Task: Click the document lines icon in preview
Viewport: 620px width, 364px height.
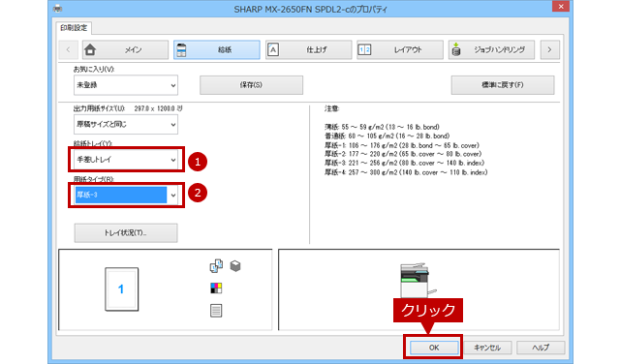Action: (216, 311)
